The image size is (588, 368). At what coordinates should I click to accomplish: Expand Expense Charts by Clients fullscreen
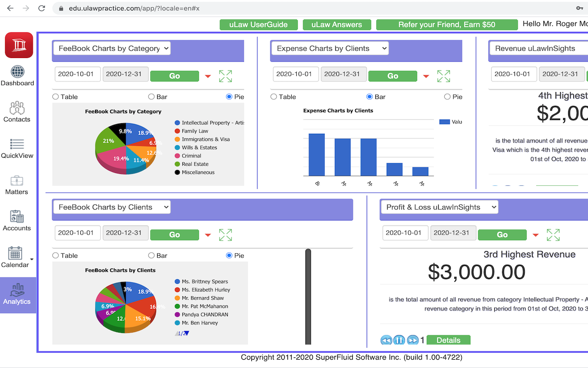click(444, 76)
